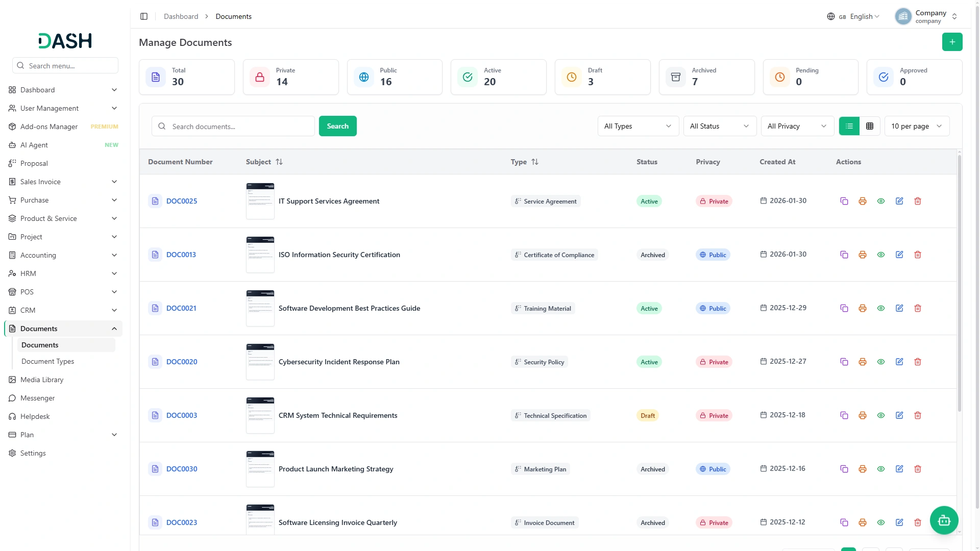The image size is (980, 551).
Task: Switch to list view layout
Action: 849,126
